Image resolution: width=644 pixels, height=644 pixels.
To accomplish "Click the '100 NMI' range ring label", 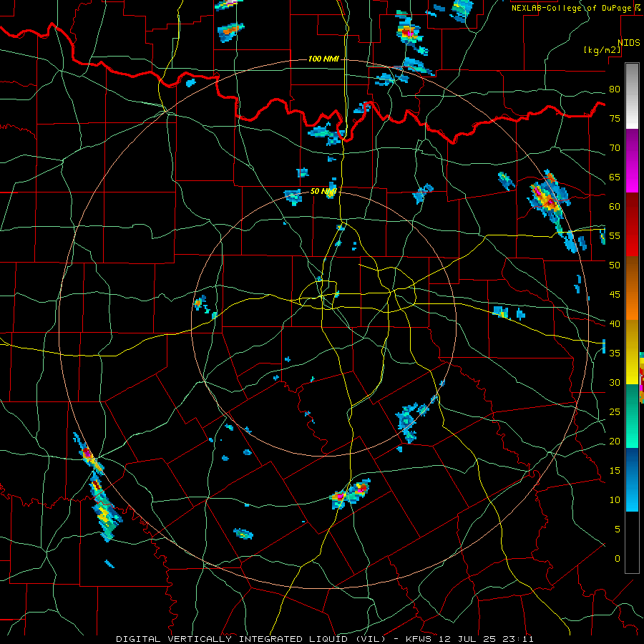I will coord(323,59).
